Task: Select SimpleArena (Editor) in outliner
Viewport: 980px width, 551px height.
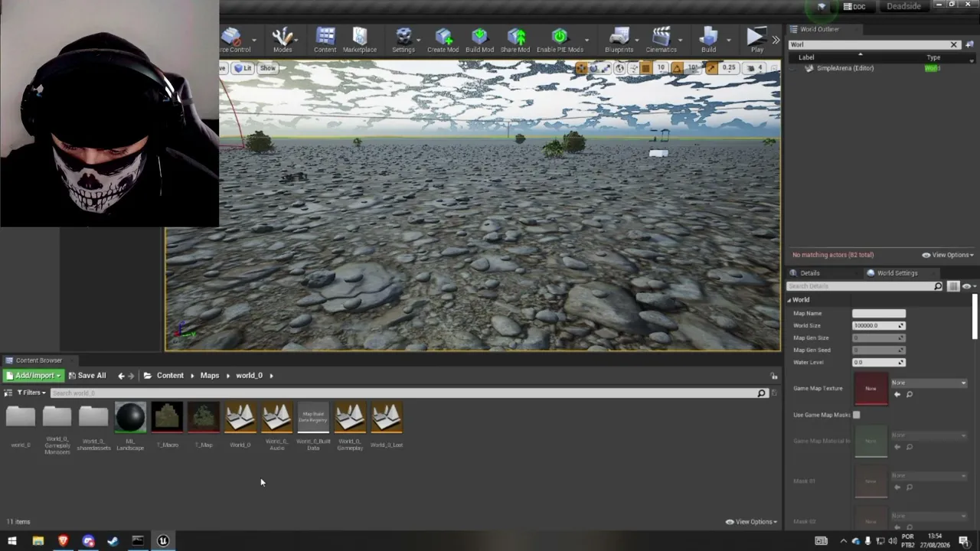Action: point(844,68)
